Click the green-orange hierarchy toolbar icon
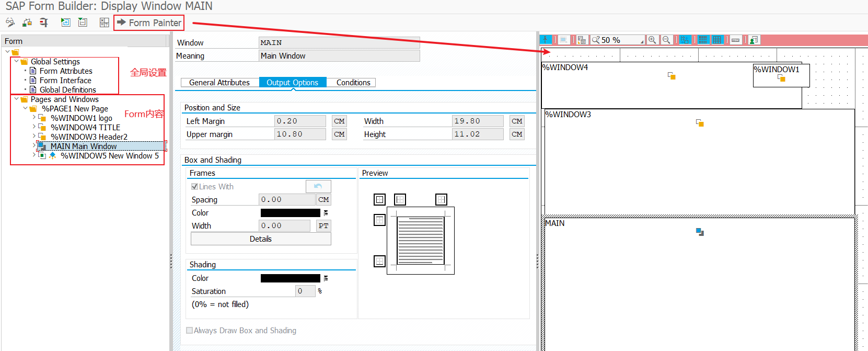 27,22
